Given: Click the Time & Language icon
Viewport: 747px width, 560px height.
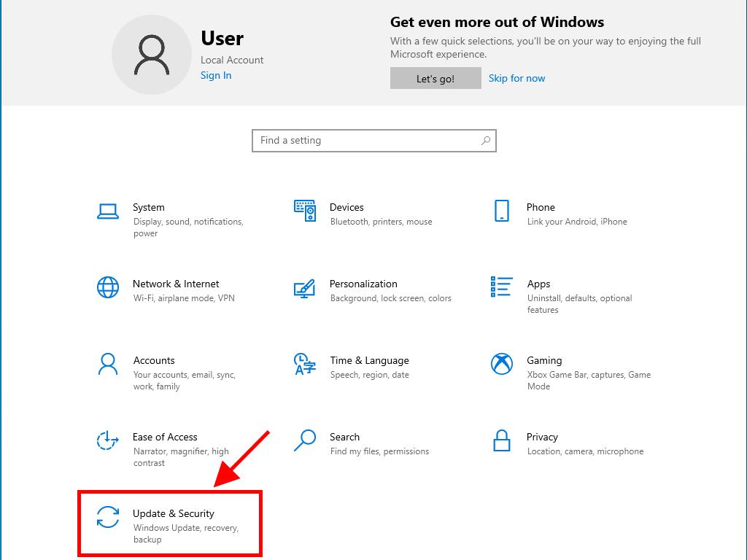Looking at the screenshot, I should [304, 364].
